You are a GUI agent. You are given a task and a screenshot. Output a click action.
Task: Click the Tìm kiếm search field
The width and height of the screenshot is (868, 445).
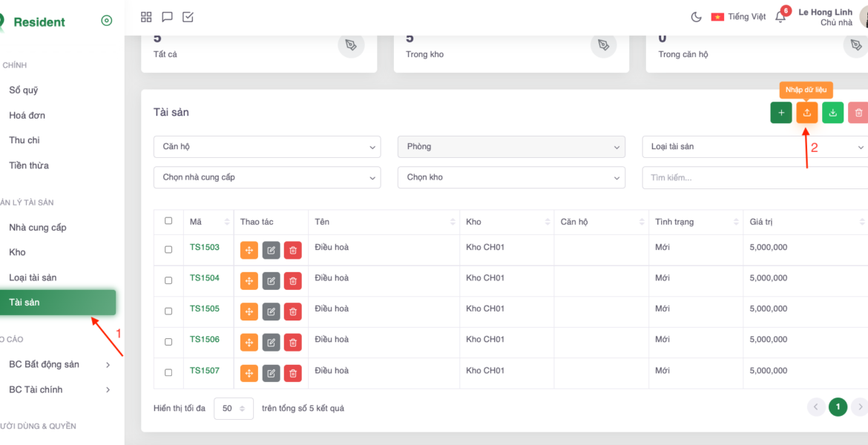(753, 177)
